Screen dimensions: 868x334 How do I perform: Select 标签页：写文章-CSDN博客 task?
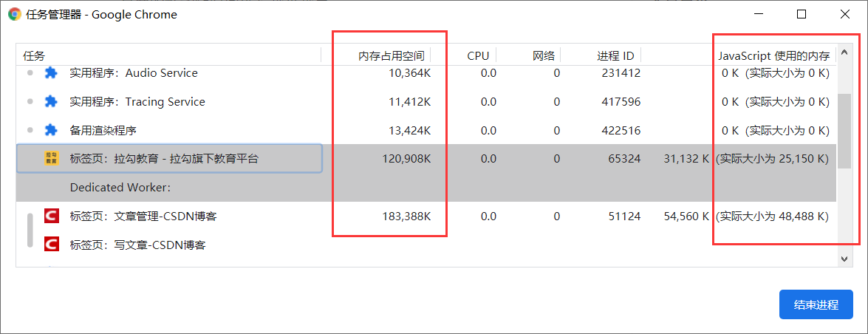138,245
